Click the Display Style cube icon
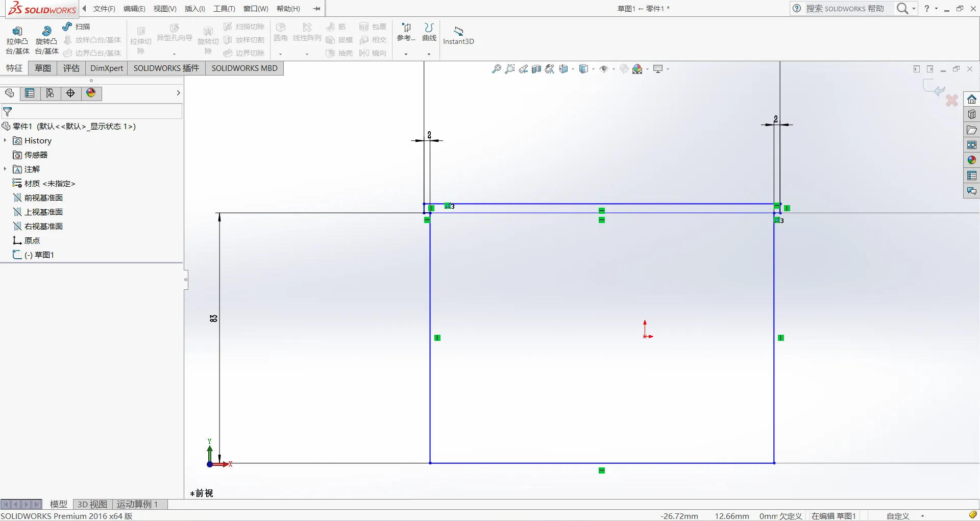Image resolution: width=980 pixels, height=521 pixels. (x=584, y=69)
